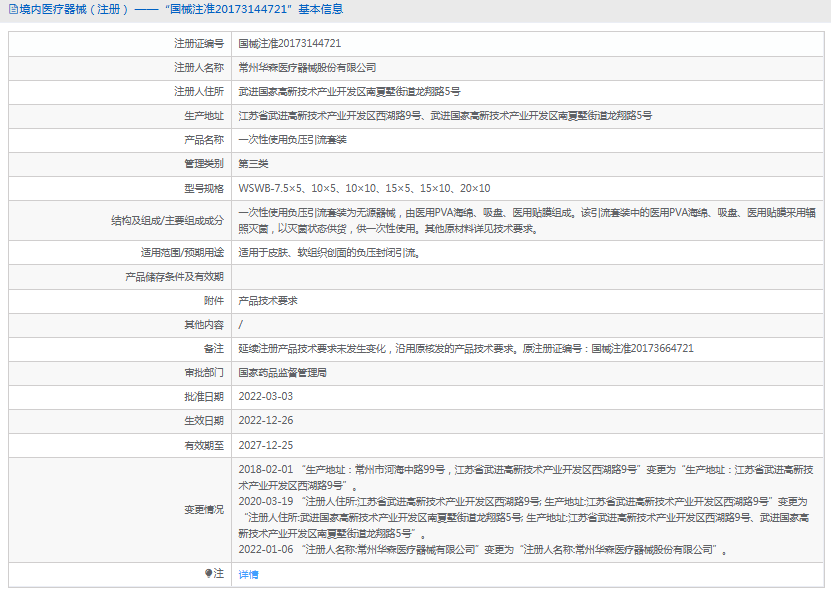Viewport: 831px width, 595px height.
Task: Click the 产品储存条件及有效期 label
Action: click(x=174, y=277)
